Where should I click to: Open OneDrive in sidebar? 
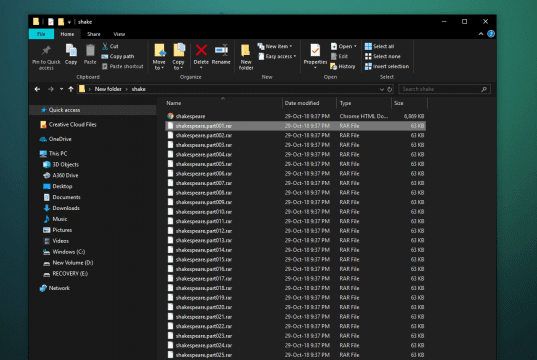tap(55, 139)
